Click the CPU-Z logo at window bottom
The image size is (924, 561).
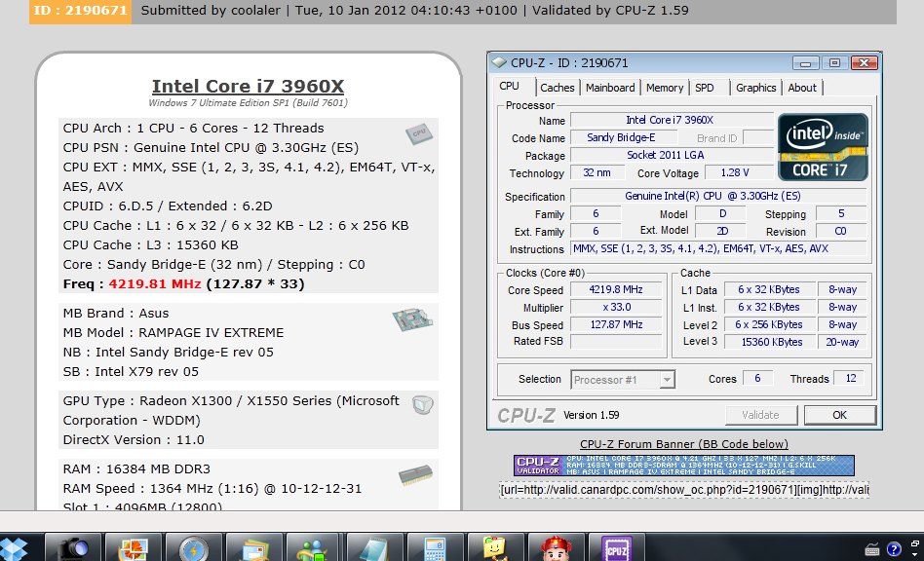point(525,416)
